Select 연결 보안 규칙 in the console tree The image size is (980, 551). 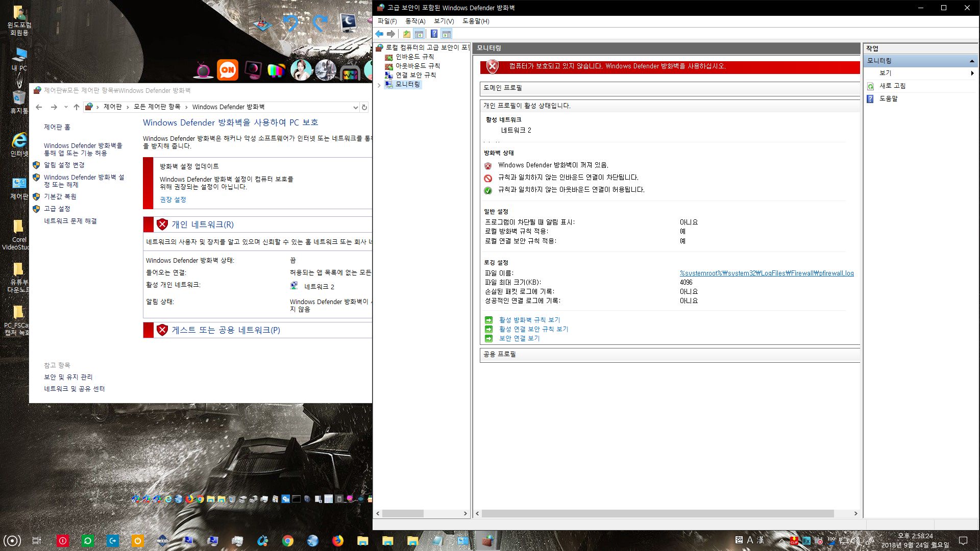pos(415,75)
